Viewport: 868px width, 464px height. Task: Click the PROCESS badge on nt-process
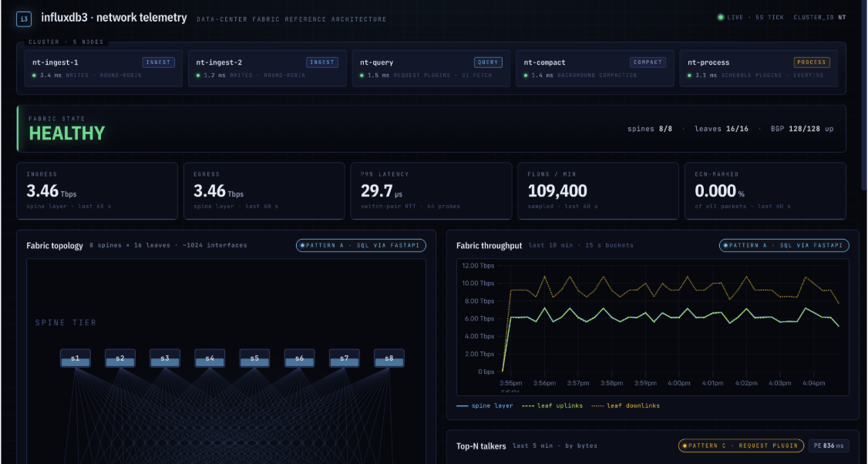812,62
